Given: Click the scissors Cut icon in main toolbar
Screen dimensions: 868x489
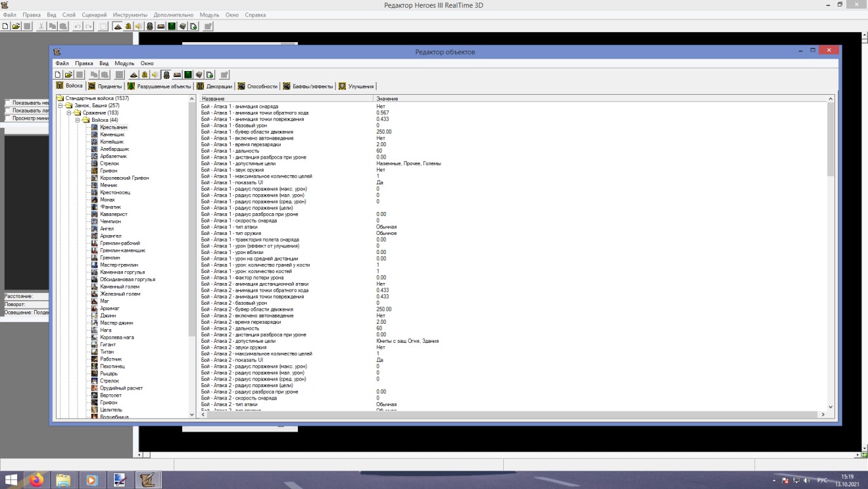Looking at the screenshot, I should (x=41, y=26).
